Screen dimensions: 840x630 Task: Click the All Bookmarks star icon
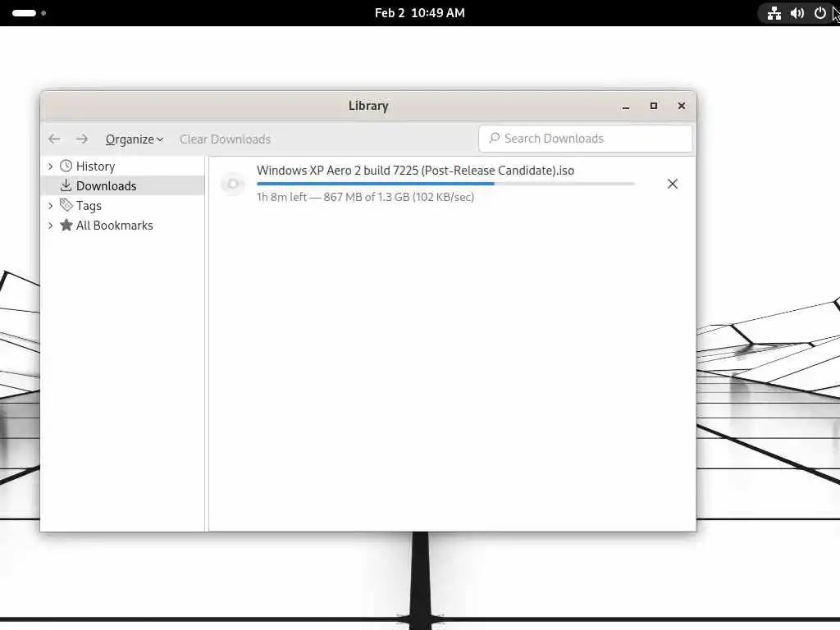point(66,225)
